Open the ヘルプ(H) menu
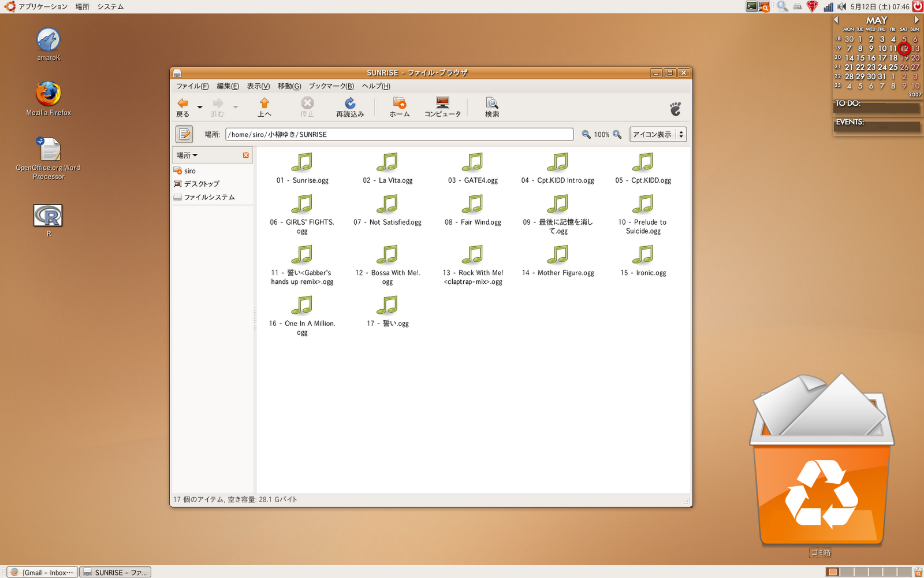The image size is (924, 578). coord(376,86)
